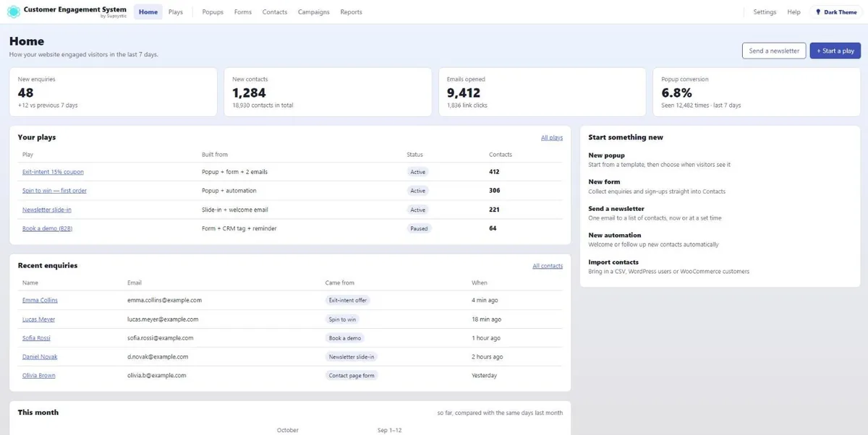Click the contacts count 306

pos(495,191)
